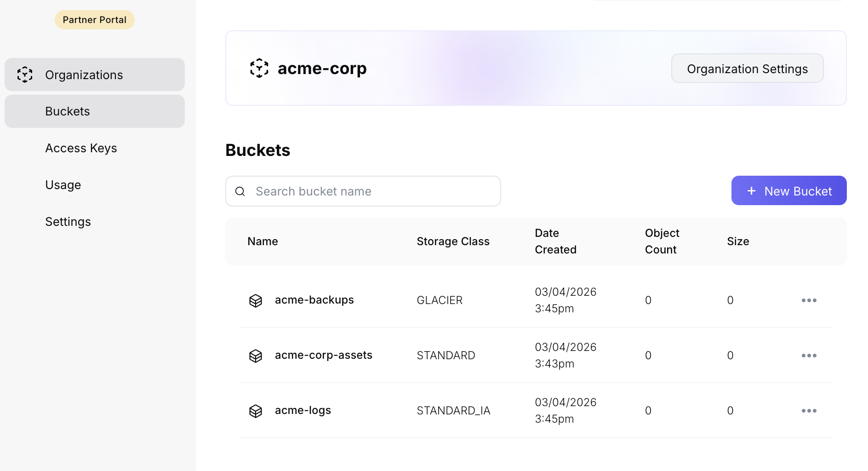Image resolution: width=868 pixels, height=471 pixels.
Task: Open the acme-backups bucket name link
Action: click(314, 300)
